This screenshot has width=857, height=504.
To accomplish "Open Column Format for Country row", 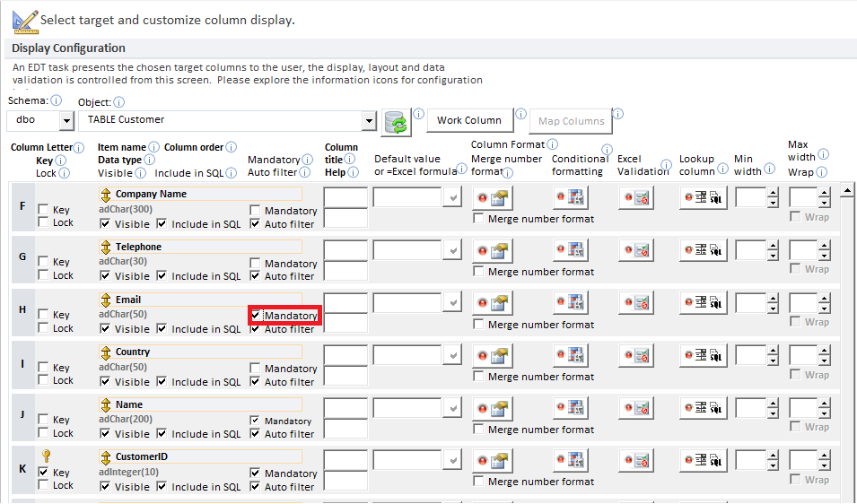I will pos(493,356).
